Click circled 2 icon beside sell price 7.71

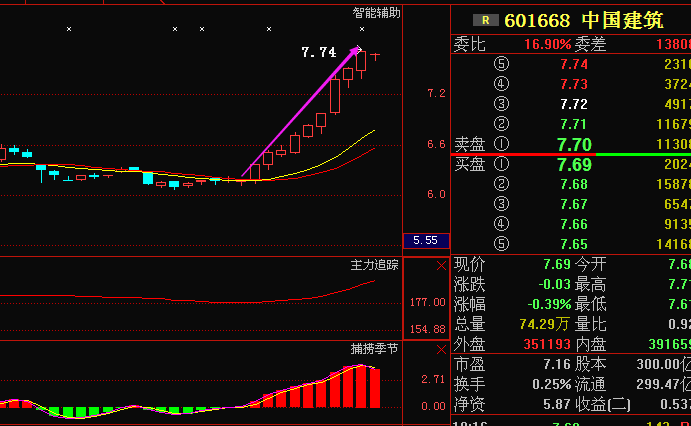coord(501,124)
